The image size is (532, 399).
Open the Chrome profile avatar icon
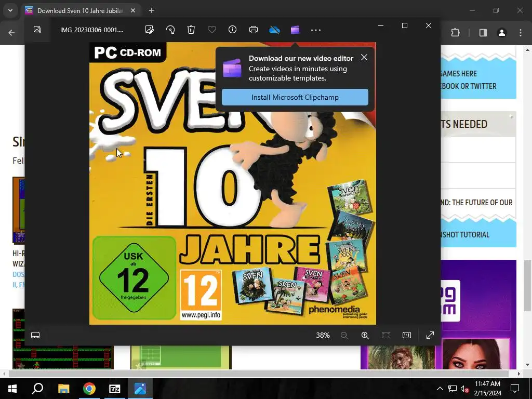[501, 33]
